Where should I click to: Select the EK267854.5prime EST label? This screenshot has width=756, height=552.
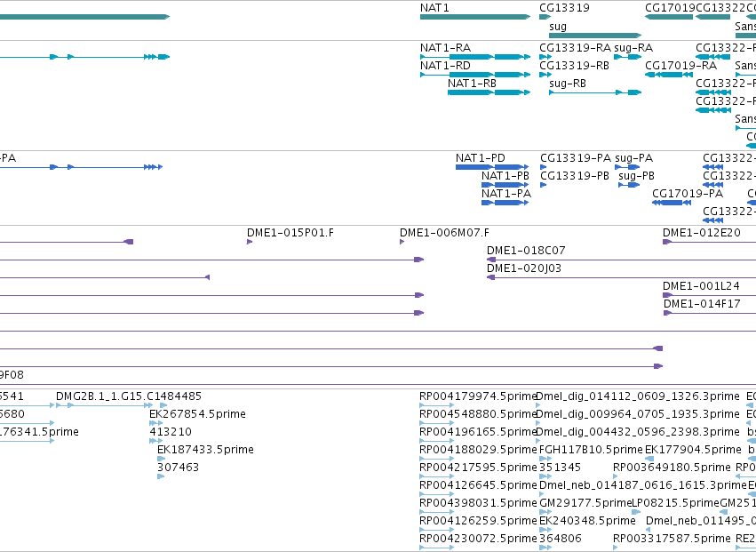(198, 414)
